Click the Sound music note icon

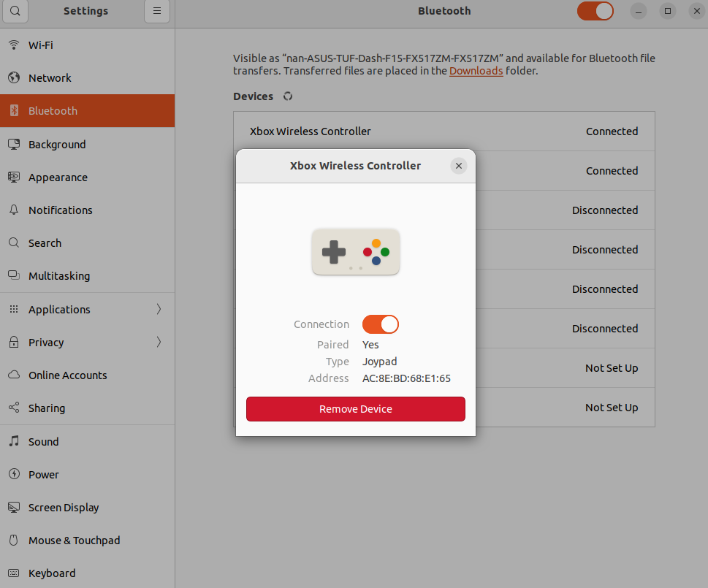pos(14,441)
